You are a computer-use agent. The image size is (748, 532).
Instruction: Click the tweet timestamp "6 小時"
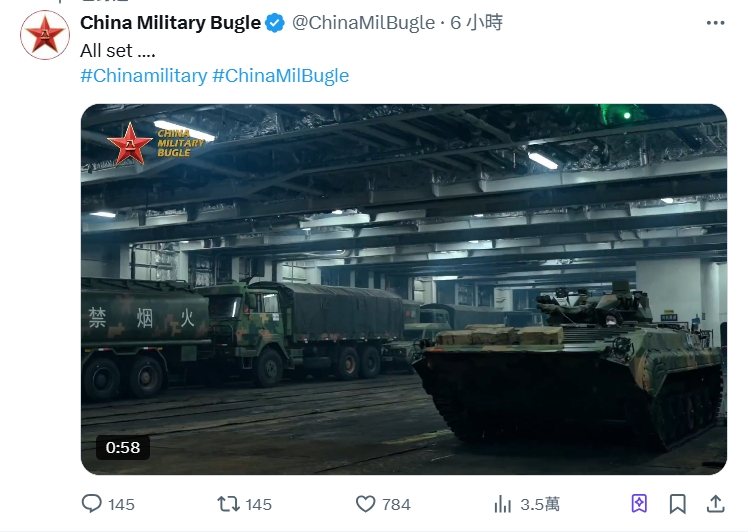click(x=477, y=22)
